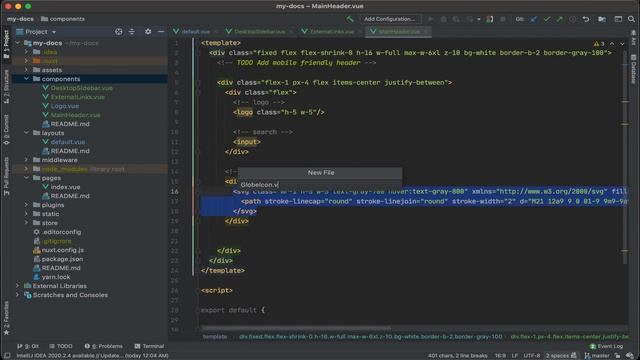Image resolution: width=640 pixels, height=360 pixels.
Task: Toggle the Structure side tool window button
Action: pyautogui.click(x=6, y=87)
